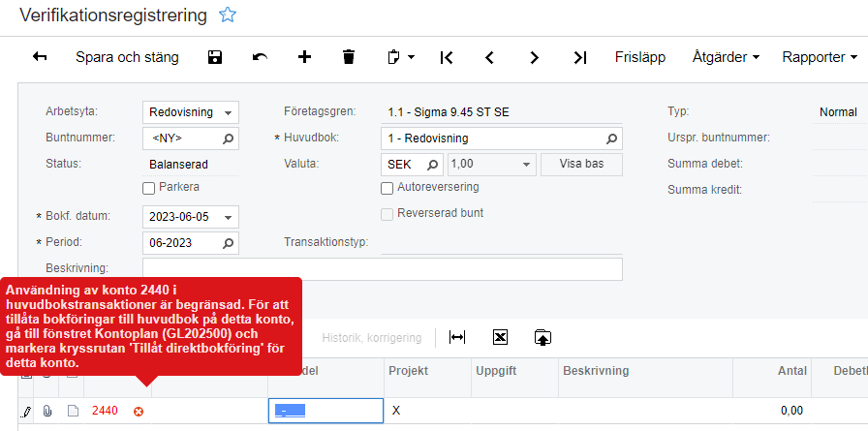Click Spara och stäng button
Viewport: 868px width, 431px height.
(127, 57)
